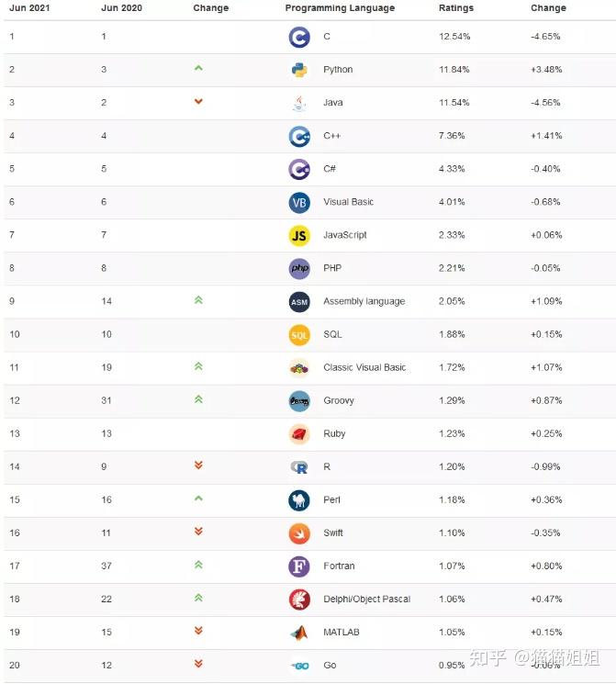Click the Classic Visual Basic language name
The width and height of the screenshot is (616, 684).
(x=364, y=367)
